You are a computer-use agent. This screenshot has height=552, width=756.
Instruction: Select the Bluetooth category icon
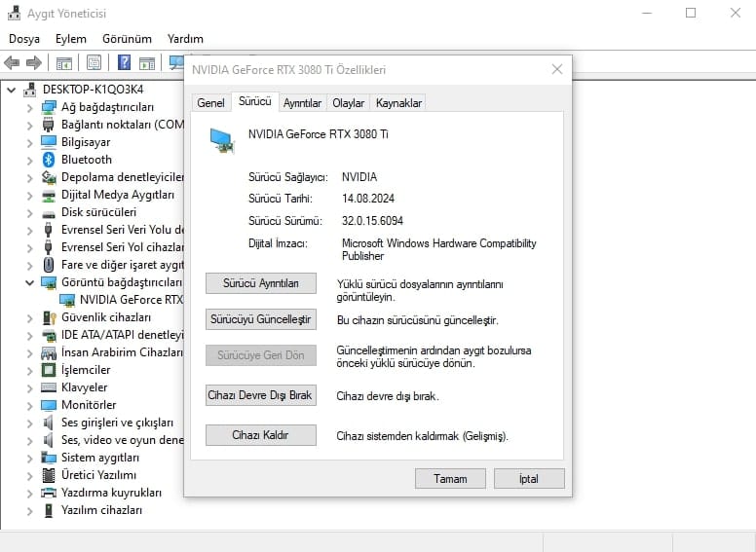click(49, 160)
